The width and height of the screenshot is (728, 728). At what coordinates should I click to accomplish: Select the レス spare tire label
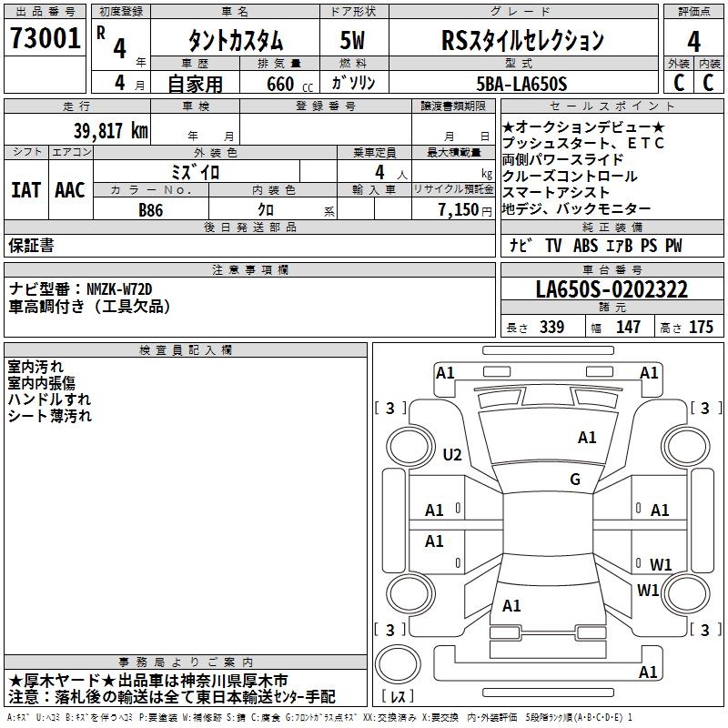coord(398,696)
